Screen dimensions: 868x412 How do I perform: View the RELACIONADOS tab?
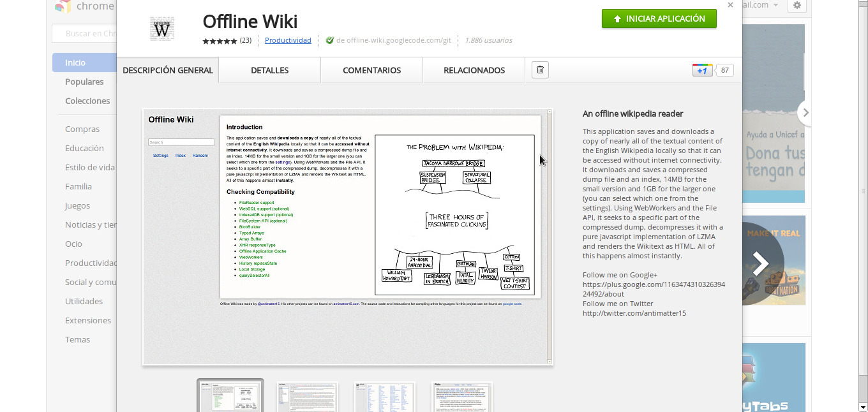click(x=474, y=70)
